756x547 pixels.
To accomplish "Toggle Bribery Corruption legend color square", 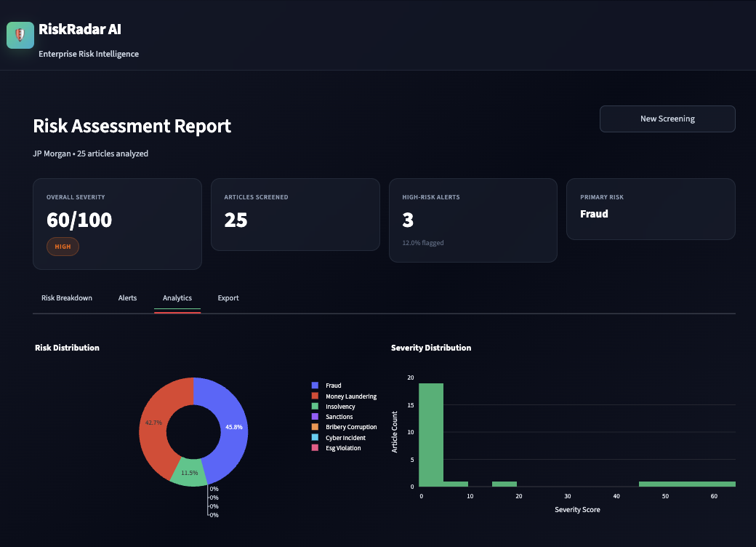I will (315, 427).
